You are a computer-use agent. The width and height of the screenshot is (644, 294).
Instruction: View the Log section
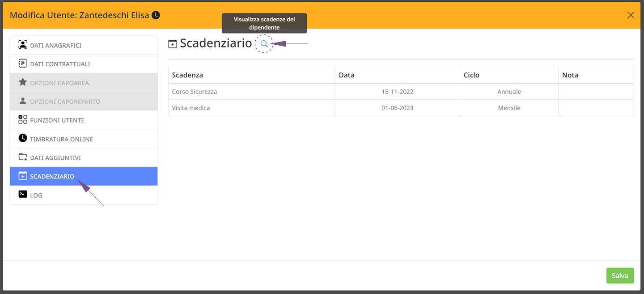click(x=84, y=195)
